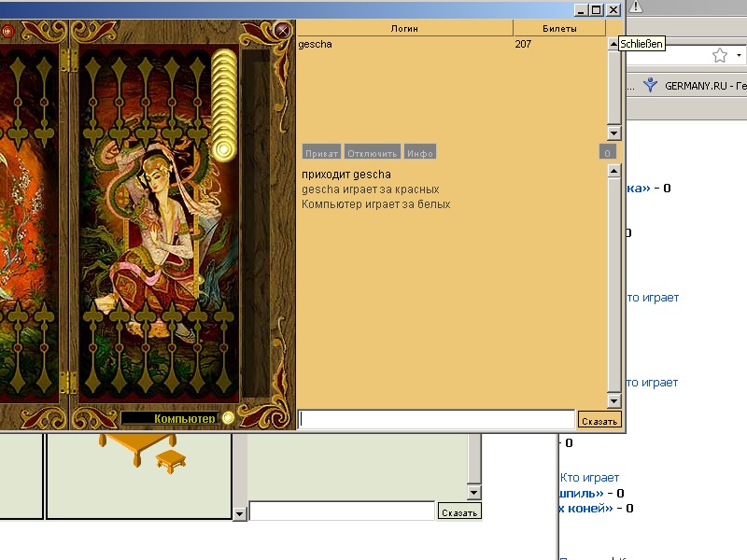Click the chat log scrollbar down arrow
747x560 pixels.
point(613,400)
